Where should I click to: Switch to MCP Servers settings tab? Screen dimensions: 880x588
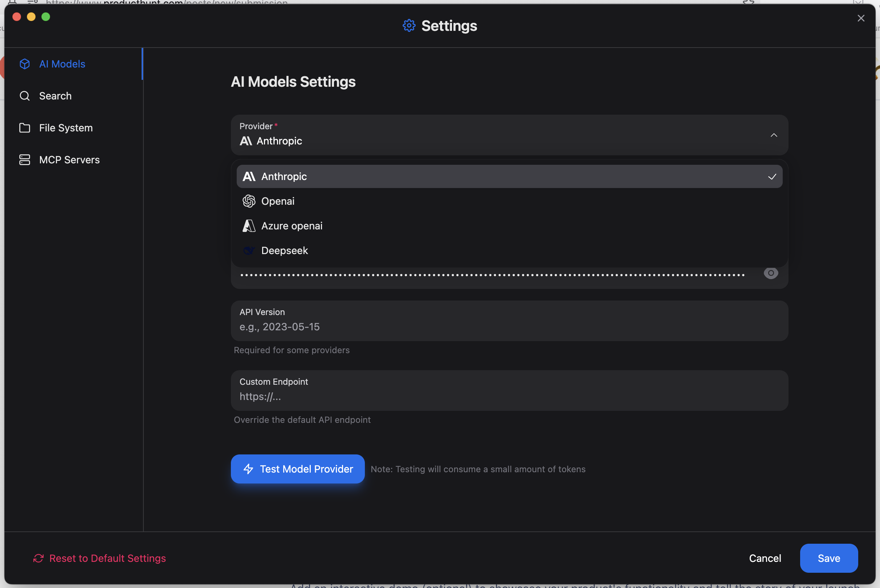click(x=69, y=160)
